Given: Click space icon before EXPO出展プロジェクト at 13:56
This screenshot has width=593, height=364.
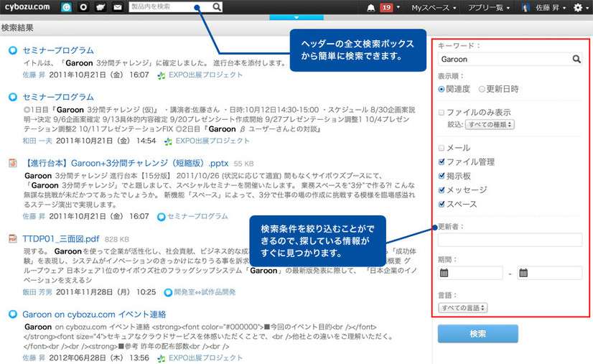Looking at the screenshot, I should 162,358.
